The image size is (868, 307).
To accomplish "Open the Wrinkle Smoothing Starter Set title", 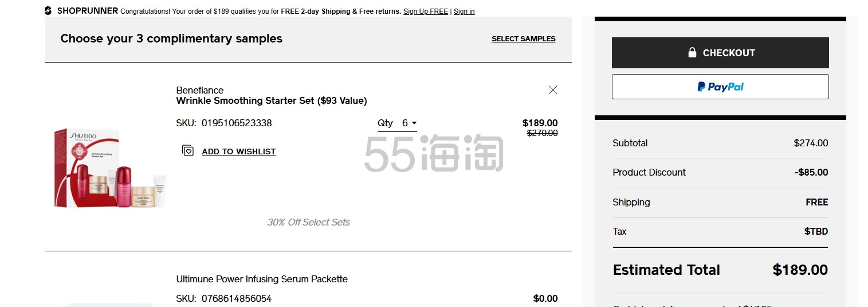I will coord(272,101).
